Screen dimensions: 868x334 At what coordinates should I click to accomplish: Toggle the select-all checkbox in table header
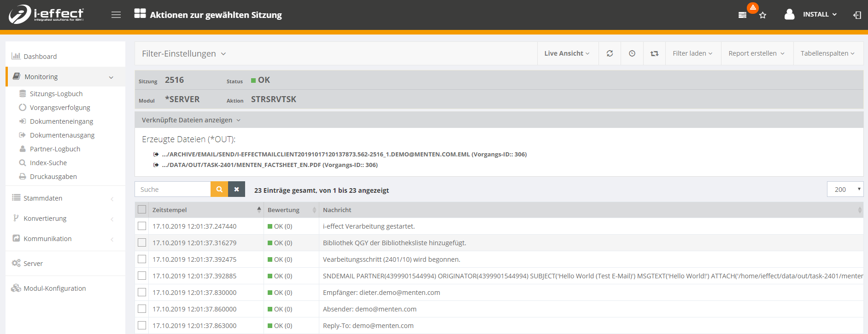142,210
